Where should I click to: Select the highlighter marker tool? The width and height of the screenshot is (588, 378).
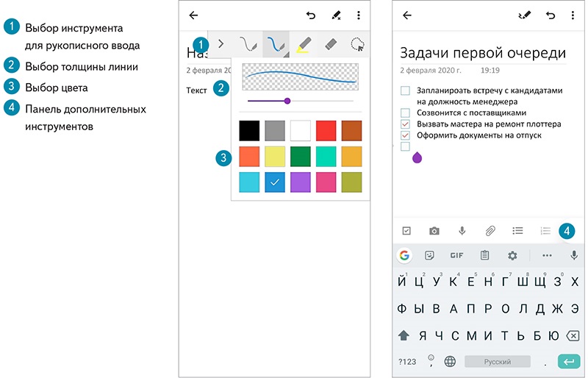pos(303,44)
